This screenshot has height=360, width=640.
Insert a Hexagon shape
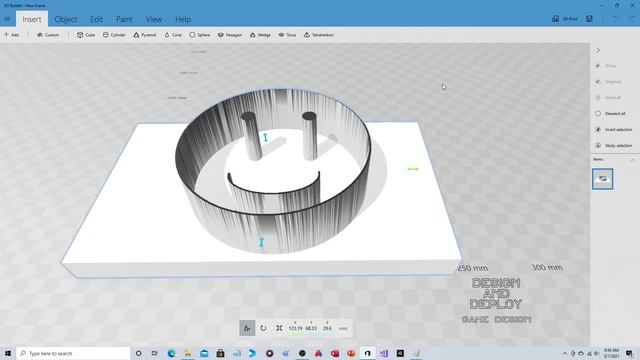pyautogui.click(x=230, y=35)
